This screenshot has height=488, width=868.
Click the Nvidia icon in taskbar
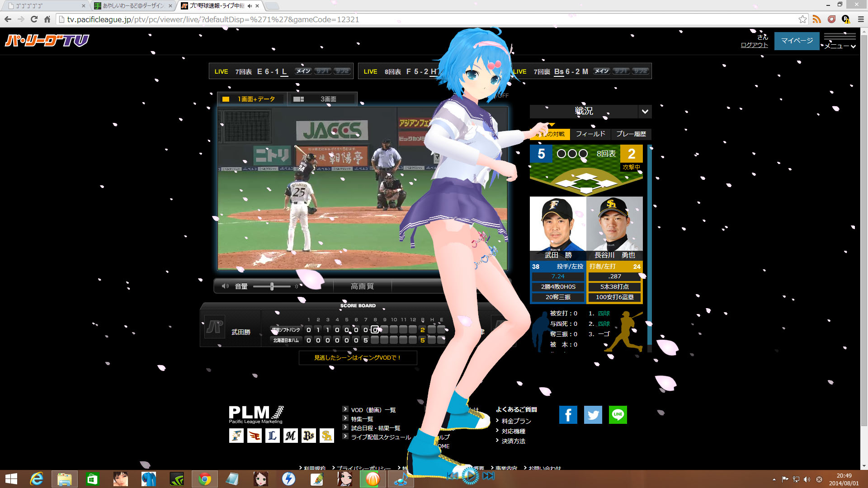pyautogui.click(x=176, y=479)
